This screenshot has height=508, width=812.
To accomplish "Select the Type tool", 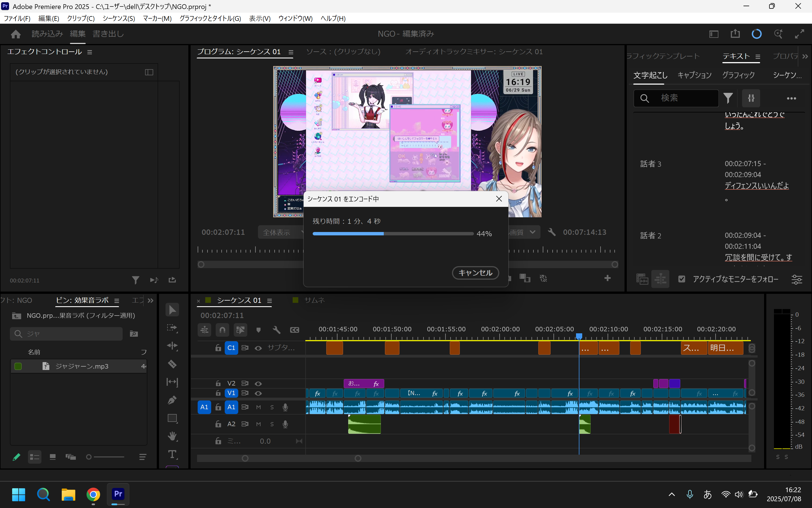I will pyautogui.click(x=172, y=455).
